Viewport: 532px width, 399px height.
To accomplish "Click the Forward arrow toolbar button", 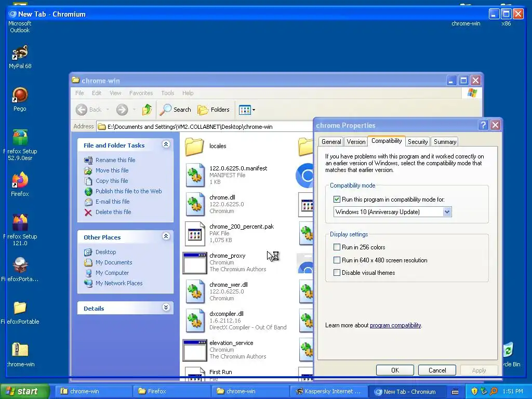I will point(122,110).
